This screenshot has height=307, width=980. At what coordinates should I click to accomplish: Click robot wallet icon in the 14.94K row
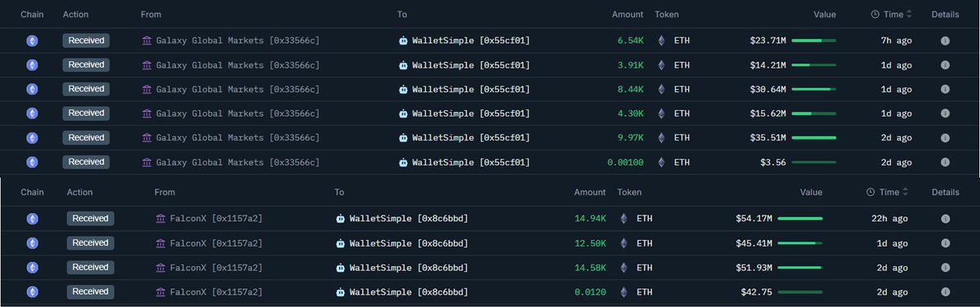(x=340, y=218)
